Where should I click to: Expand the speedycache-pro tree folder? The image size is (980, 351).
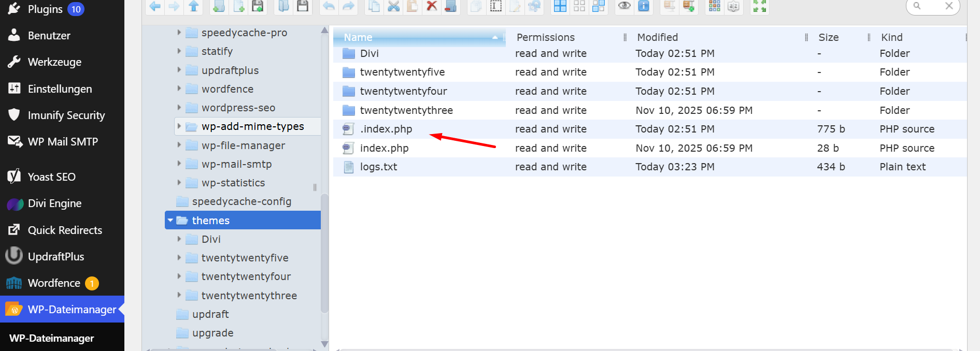[x=179, y=33]
